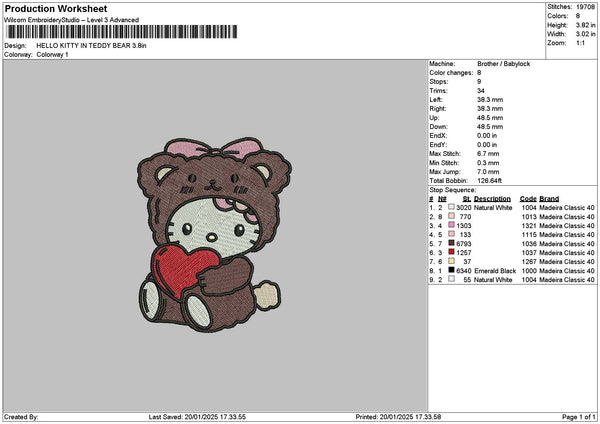Click the stitch count 19708
The height and width of the screenshot is (424, 600).
click(x=585, y=7)
